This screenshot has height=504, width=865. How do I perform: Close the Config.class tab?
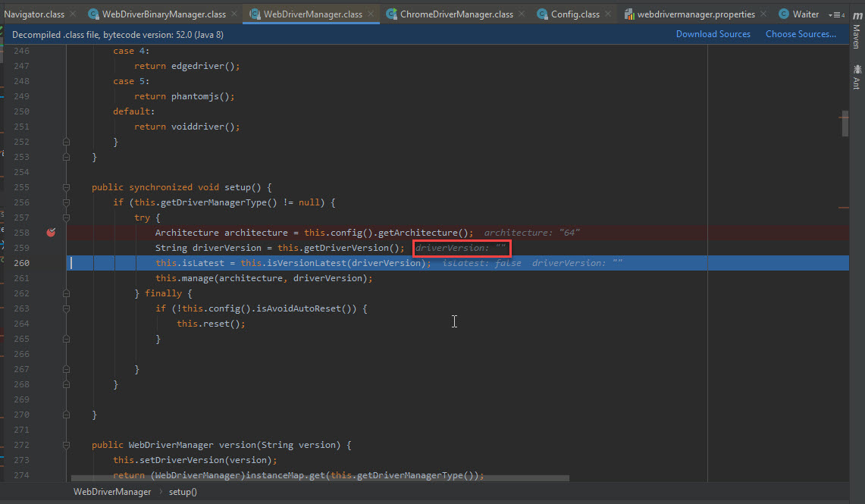[x=609, y=13]
